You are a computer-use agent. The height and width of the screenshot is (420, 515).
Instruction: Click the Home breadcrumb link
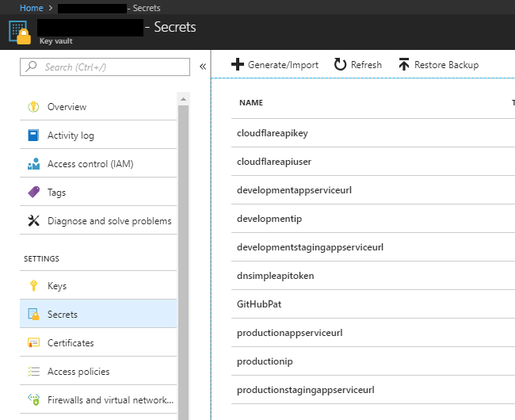[x=32, y=8]
